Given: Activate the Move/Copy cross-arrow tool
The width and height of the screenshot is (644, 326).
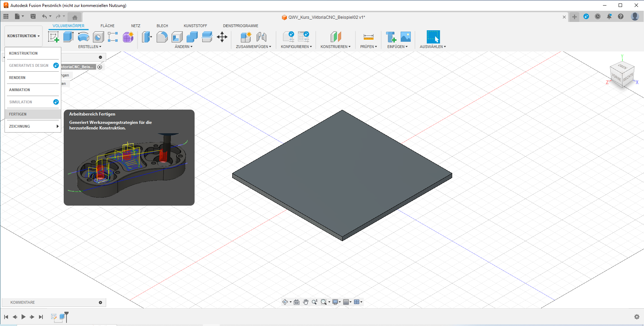Looking at the screenshot, I should tap(222, 37).
